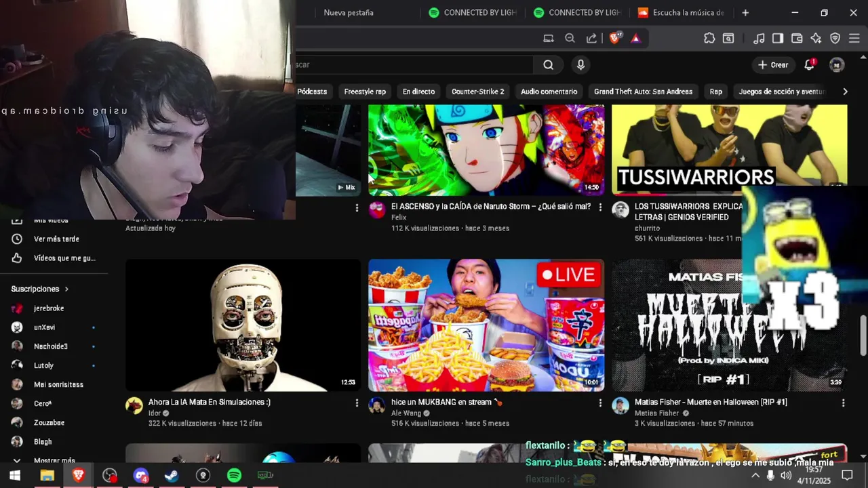Open Spotify from the taskbar
This screenshot has height=488, width=868.
pos(234,475)
